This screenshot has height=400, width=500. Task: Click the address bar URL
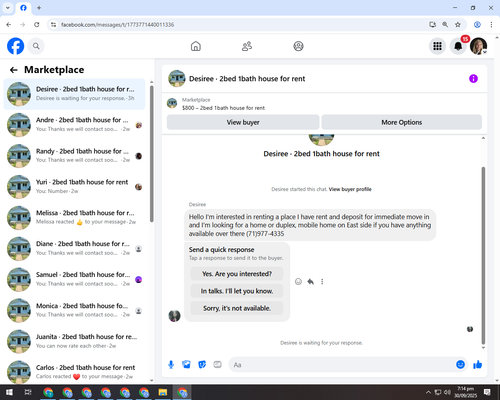click(117, 25)
